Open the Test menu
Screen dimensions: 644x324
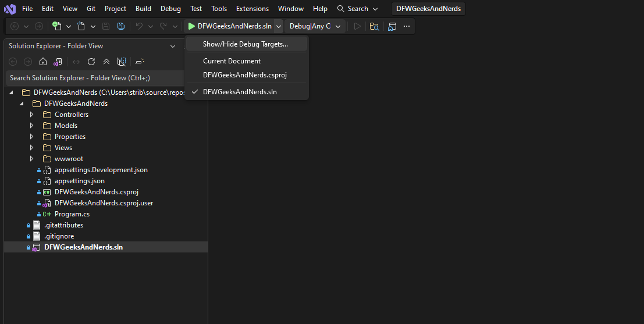point(196,9)
